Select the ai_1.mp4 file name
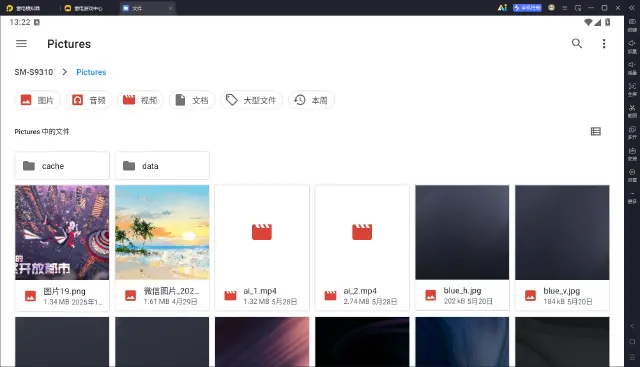Image resolution: width=640 pixels, height=367 pixels. pos(260,291)
